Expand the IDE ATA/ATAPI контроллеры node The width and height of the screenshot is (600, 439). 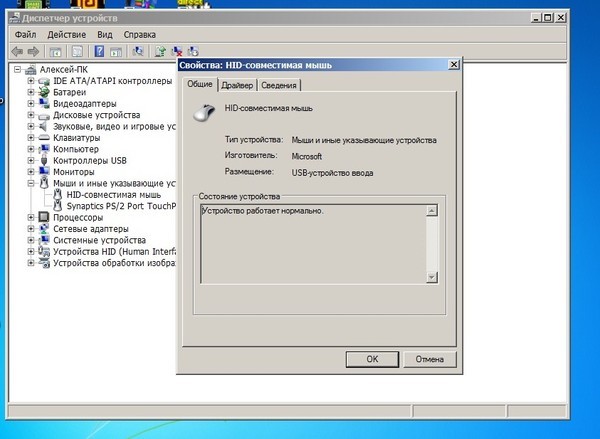pos(31,81)
